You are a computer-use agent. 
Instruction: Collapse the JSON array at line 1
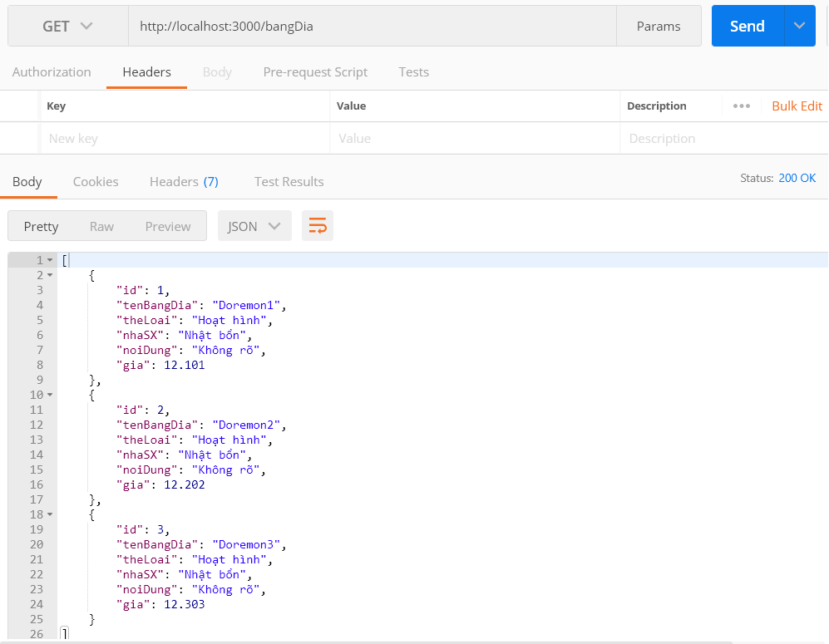pos(50,260)
